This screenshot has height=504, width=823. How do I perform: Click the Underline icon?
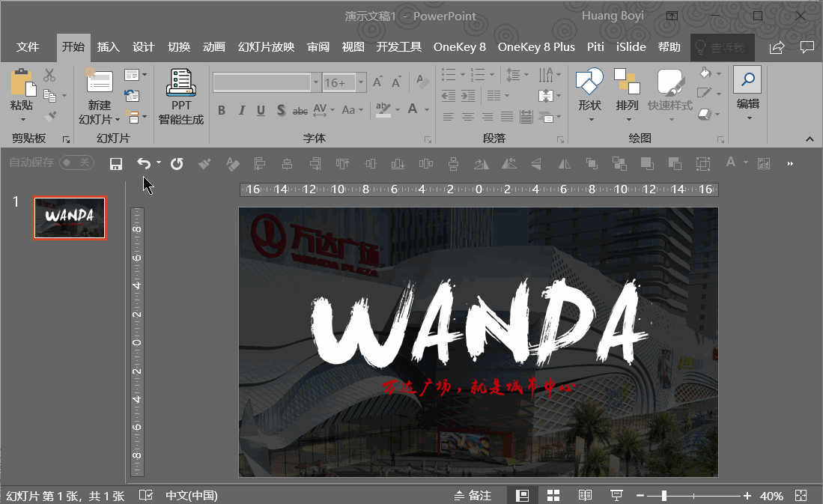(x=260, y=109)
